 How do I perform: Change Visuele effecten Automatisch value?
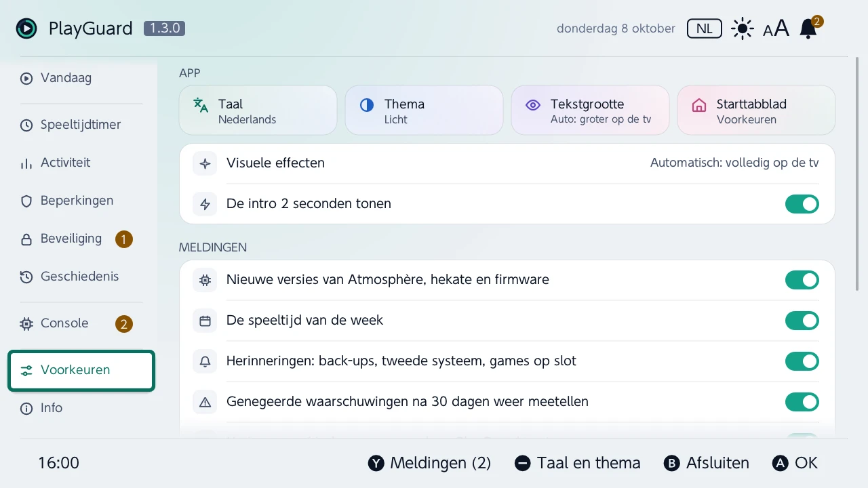pos(734,163)
